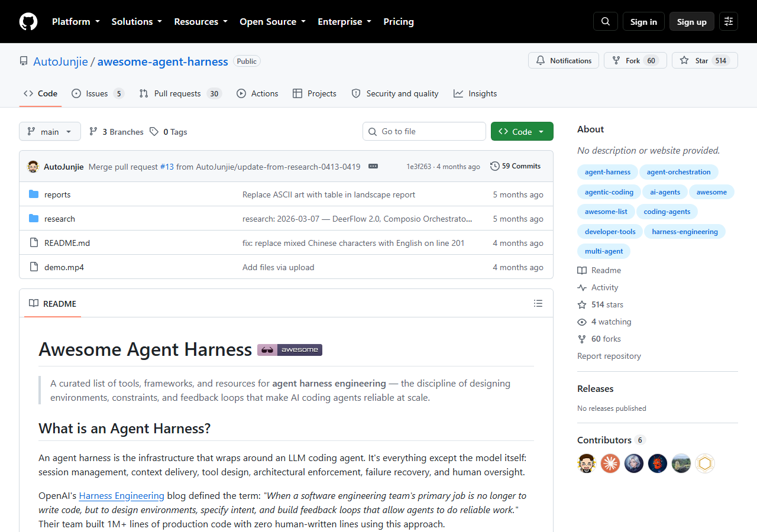Select multi-agent topic tag
The image size is (757, 532).
click(x=604, y=251)
